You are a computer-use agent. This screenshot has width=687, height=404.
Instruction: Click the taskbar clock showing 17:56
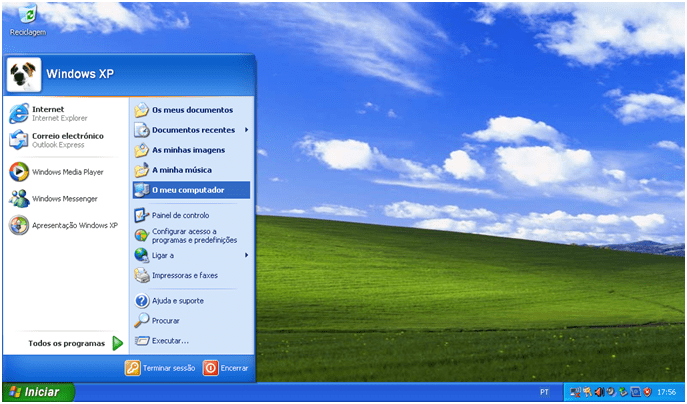[x=669, y=392]
